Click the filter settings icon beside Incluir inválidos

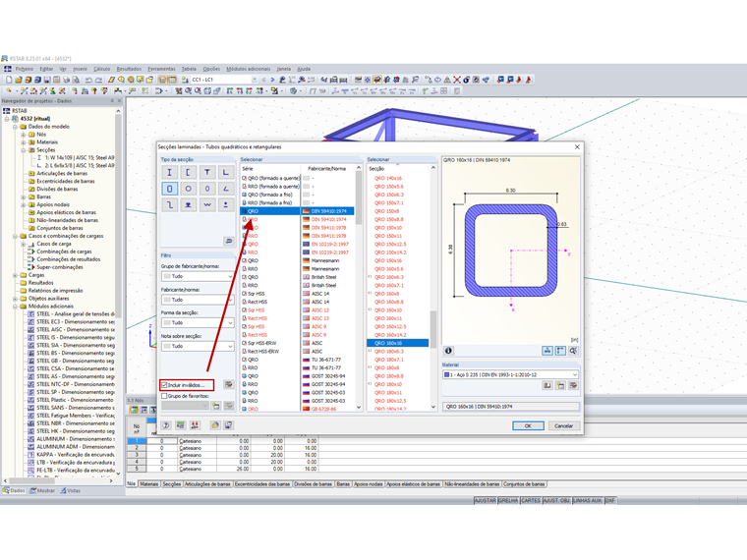[x=229, y=384]
